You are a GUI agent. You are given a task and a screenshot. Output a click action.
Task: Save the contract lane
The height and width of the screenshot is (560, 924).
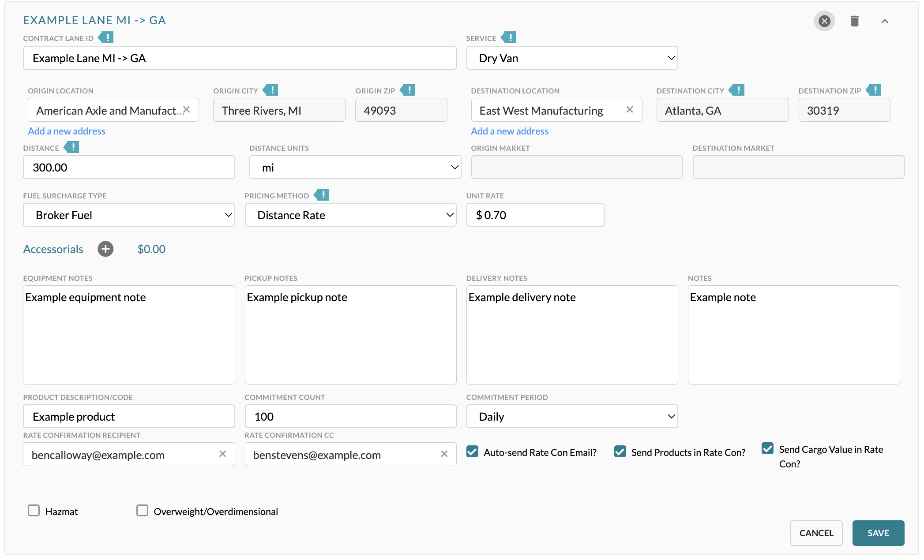tap(878, 533)
